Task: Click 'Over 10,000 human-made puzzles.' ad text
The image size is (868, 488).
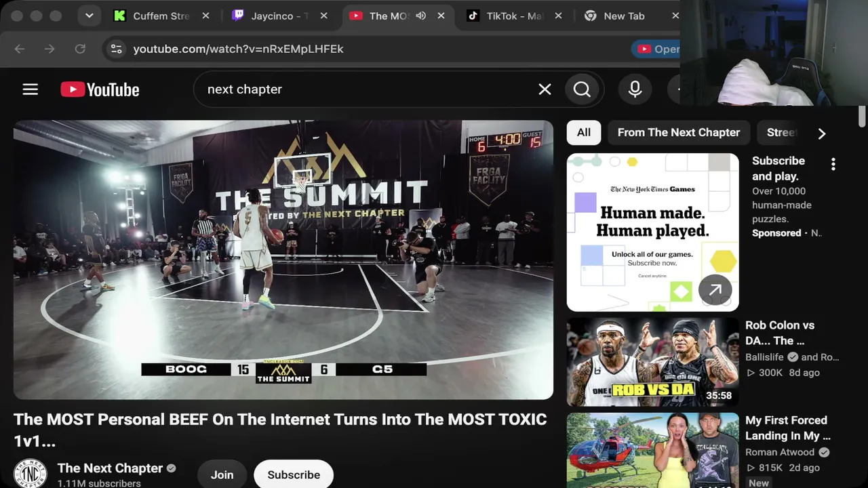Action: pos(782,205)
